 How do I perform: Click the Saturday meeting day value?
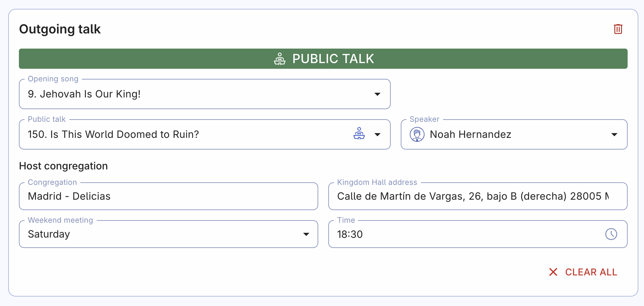coord(49,234)
